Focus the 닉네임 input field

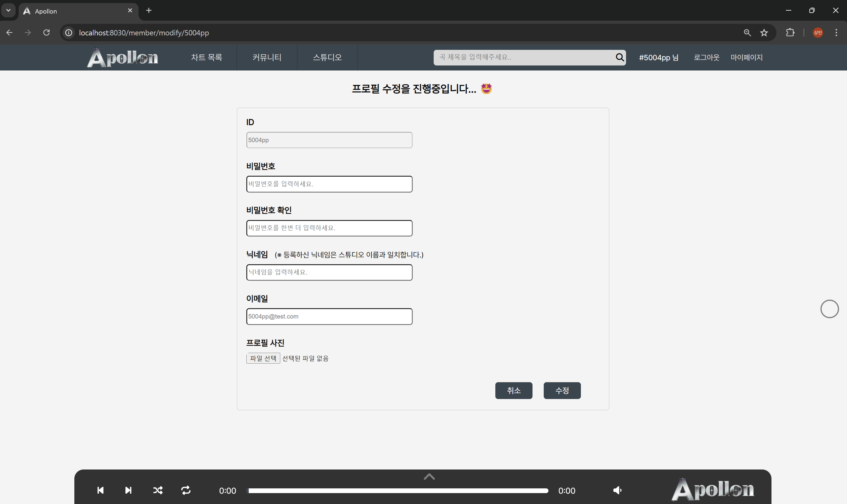point(329,272)
